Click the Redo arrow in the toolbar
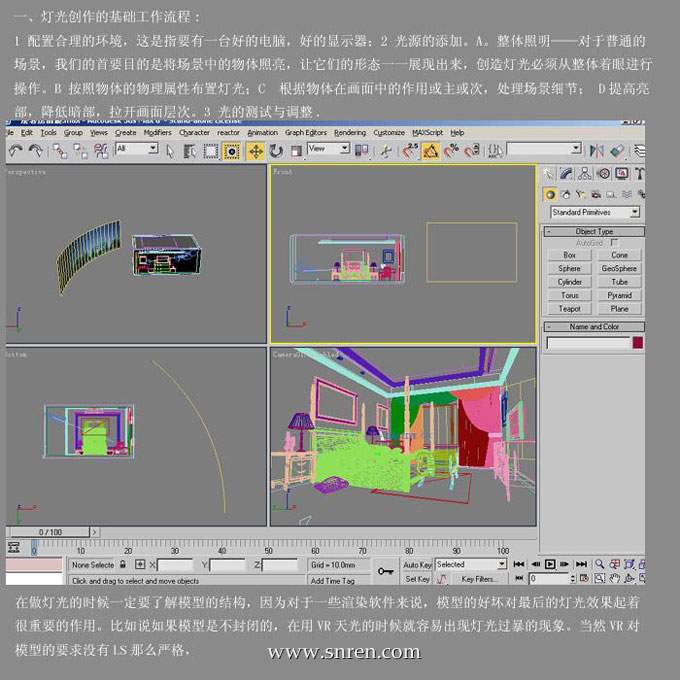 point(36,151)
